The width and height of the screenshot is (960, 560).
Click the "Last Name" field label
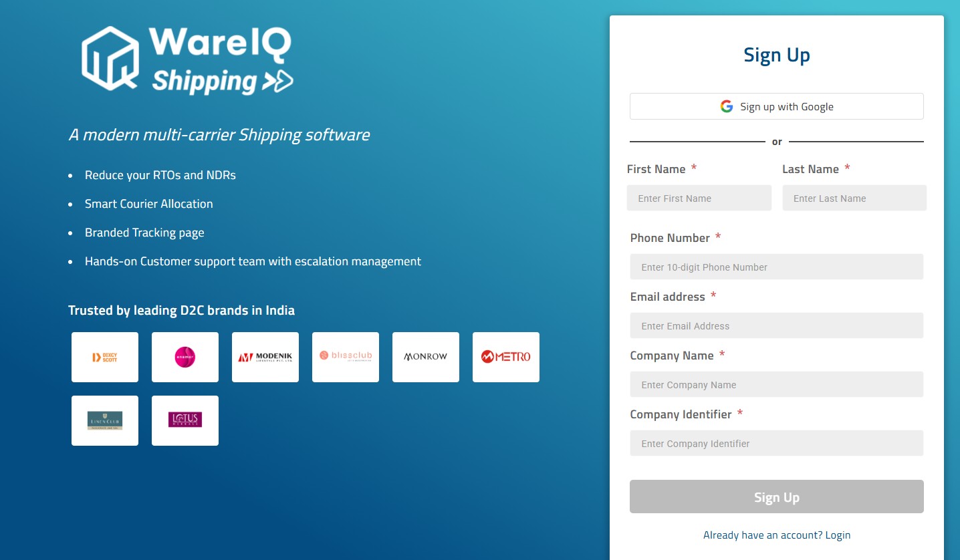[x=810, y=169]
